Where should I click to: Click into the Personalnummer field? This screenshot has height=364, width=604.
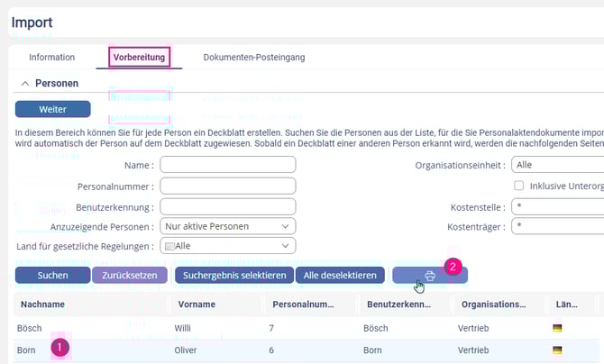coord(227,185)
